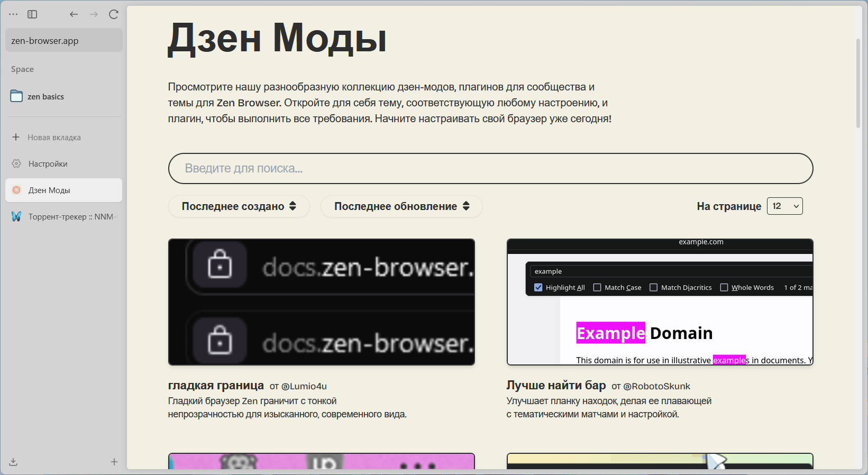868x475 pixels.
Task: Click the Space label in sidebar
Action: point(22,69)
